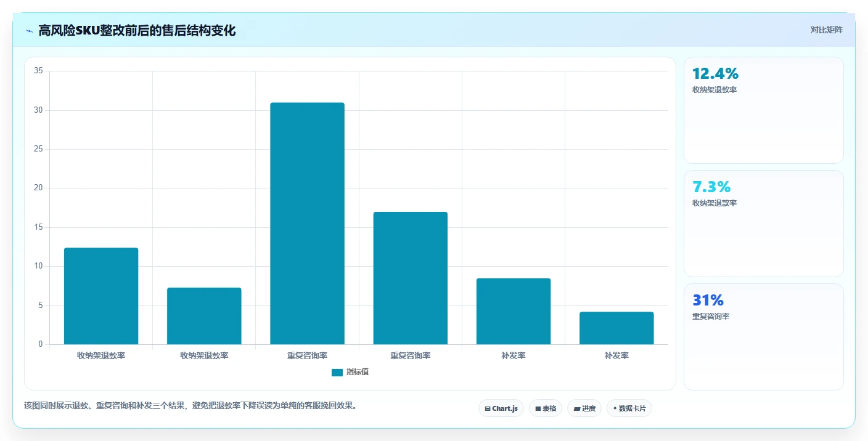868x441 pixels.
Task: Click the 7.3% card value
Action: coord(711,187)
